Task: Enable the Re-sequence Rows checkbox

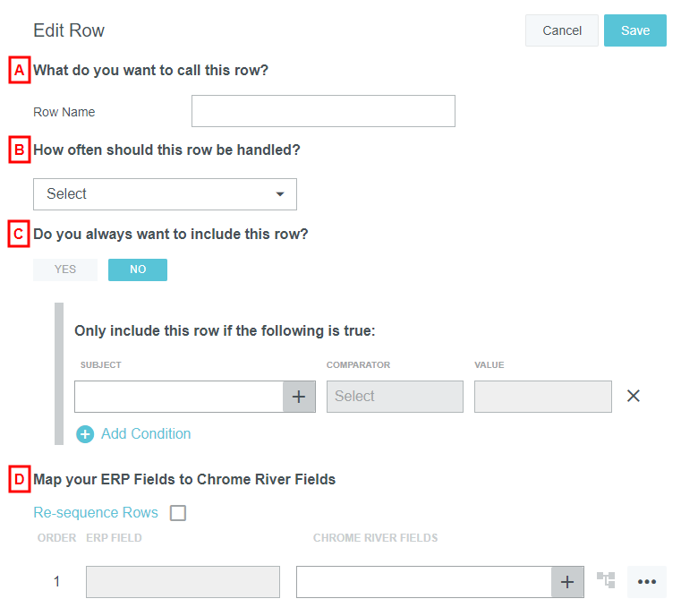Action: [178, 513]
